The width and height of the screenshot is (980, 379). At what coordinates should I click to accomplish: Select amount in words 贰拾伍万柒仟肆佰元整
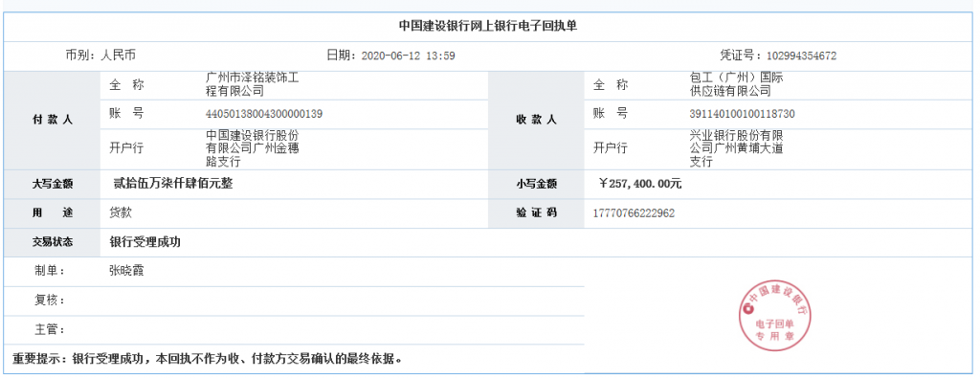coord(173,184)
